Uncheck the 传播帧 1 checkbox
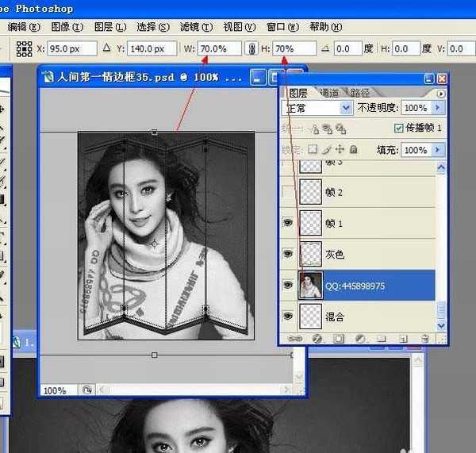 coord(398,128)
